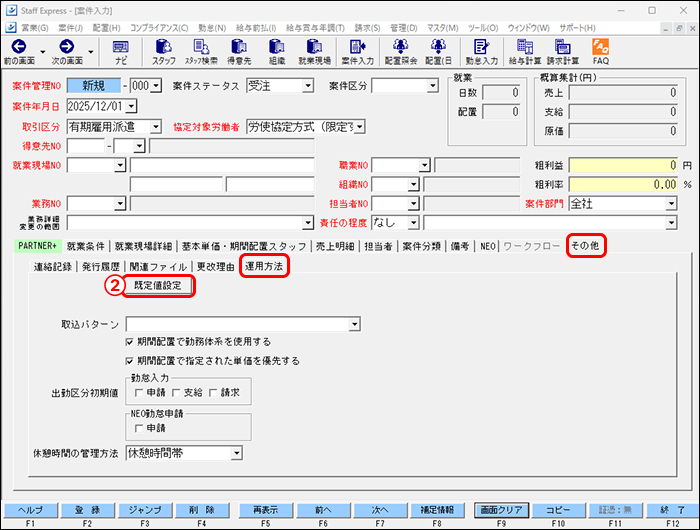This screenshot has width=700, height=530.
Task: Expand the 休憩時間の管理方法 dropdown
Action: [x=237, y=454]
